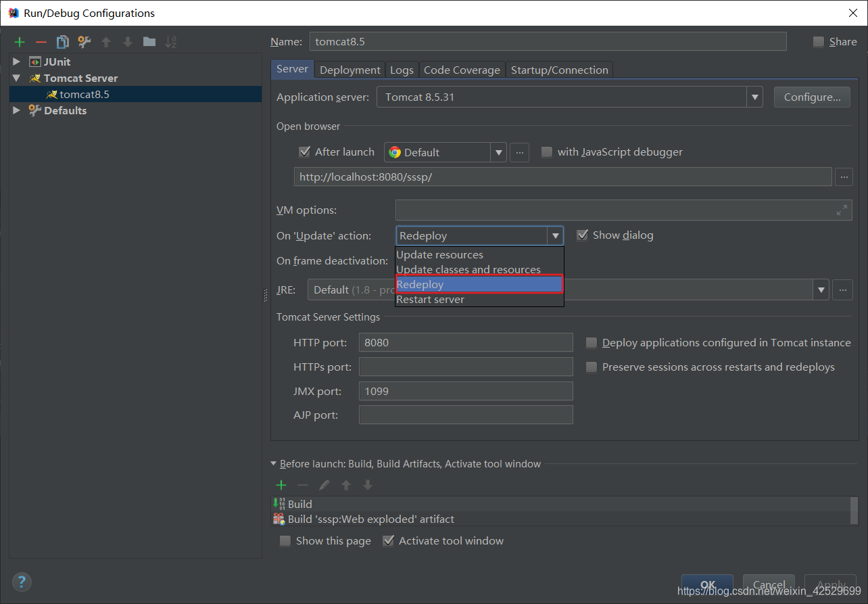Click the AJP port field
This screenshot has height=604, width=868.
[466, 415]
